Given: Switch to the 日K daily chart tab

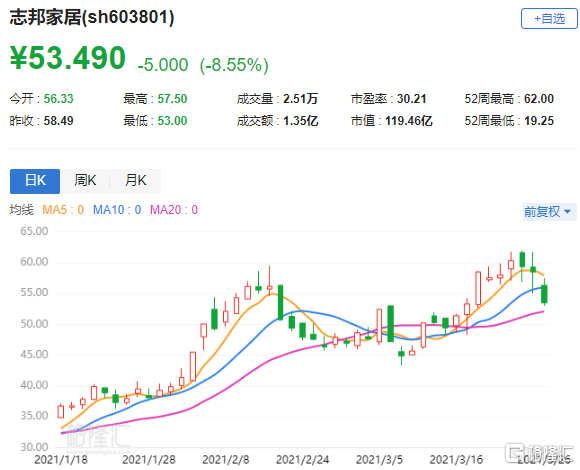Looking at the screenshot, I should 35,181.
